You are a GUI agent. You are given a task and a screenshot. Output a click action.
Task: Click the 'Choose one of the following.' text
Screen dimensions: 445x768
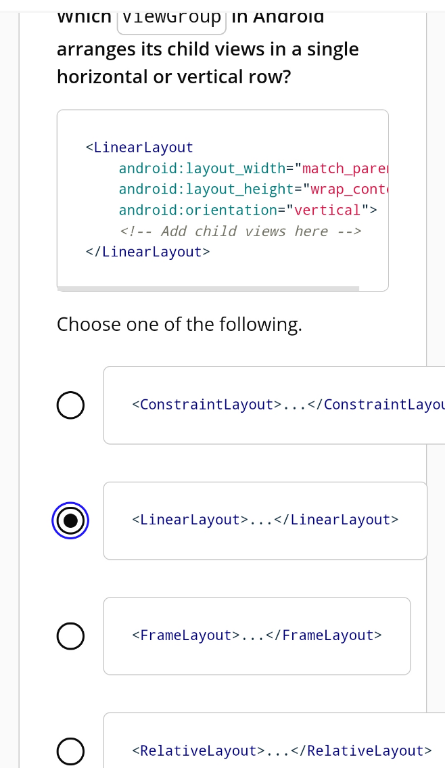click(x=180, y=324)
